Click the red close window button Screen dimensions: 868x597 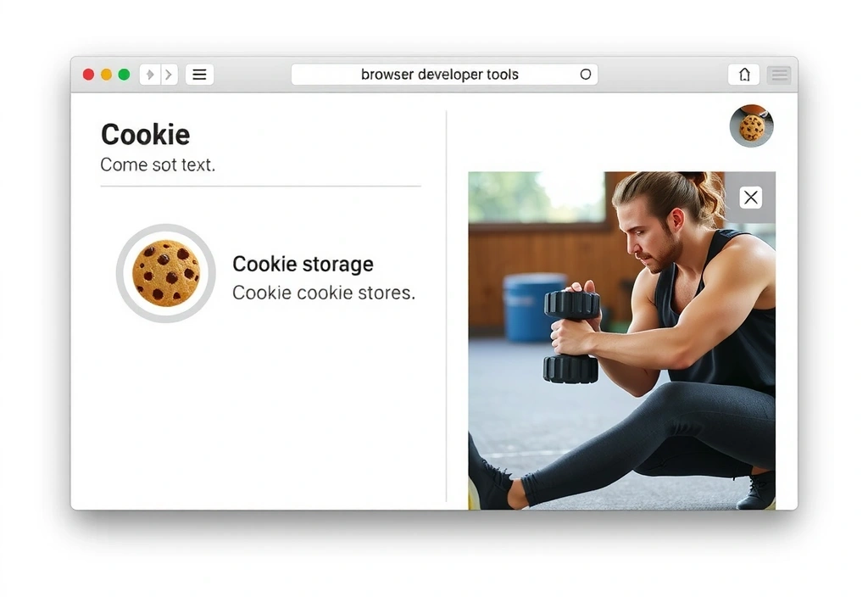(x=88, y=75)
